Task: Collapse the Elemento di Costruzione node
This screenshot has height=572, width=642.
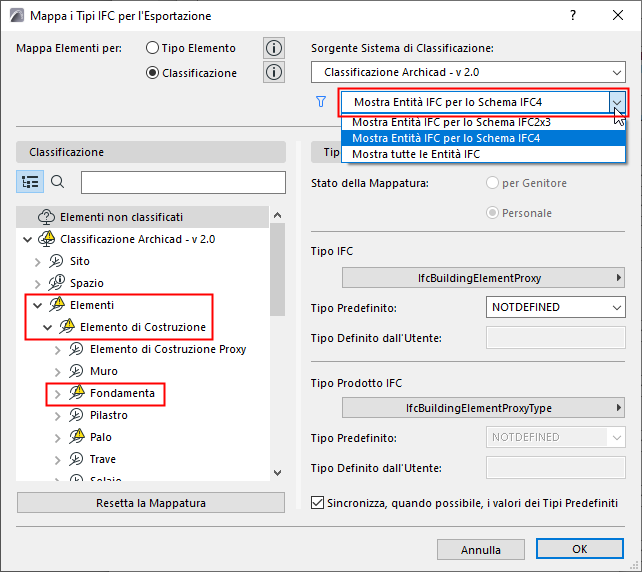Action: point(47,328)
